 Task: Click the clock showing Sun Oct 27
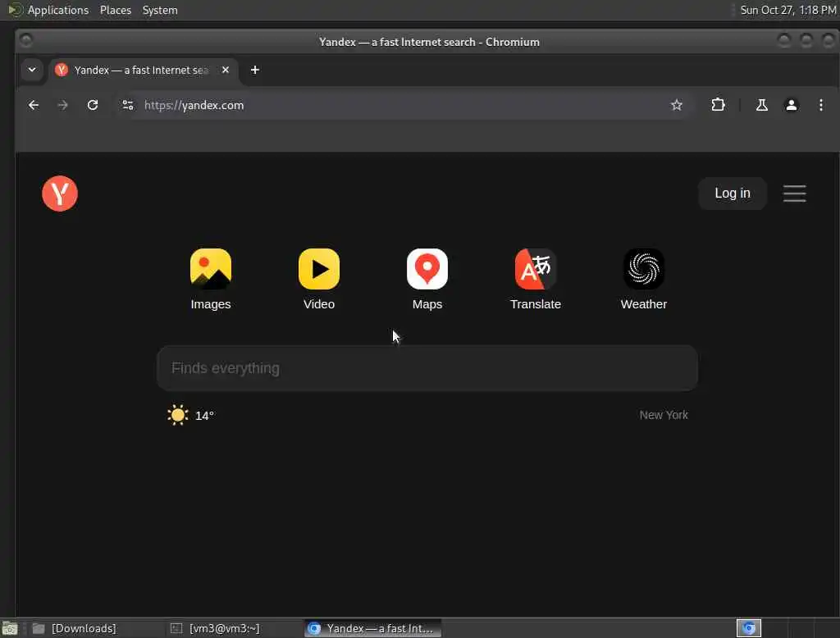point(787,10)
